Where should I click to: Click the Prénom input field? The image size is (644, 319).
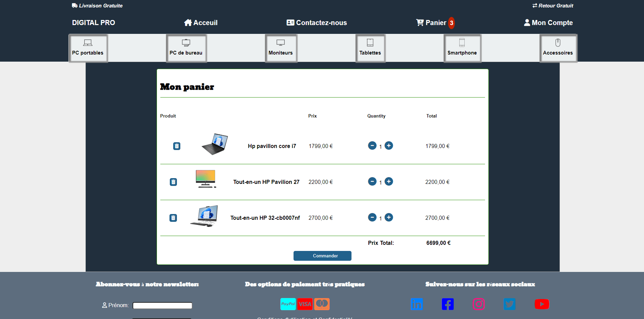coord(162,305)
